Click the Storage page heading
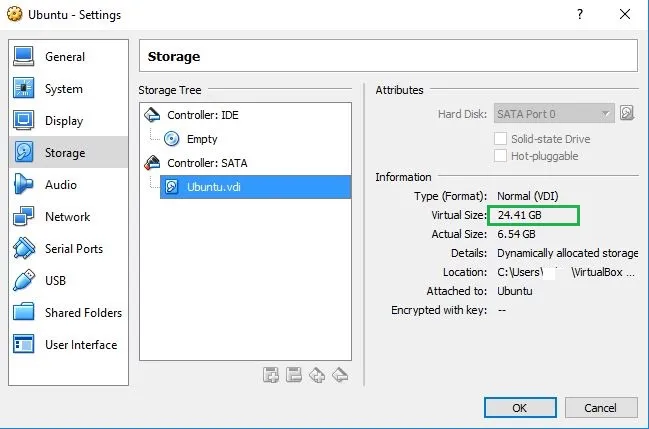Screen dimensions: 649x429 tap(174, 56)
